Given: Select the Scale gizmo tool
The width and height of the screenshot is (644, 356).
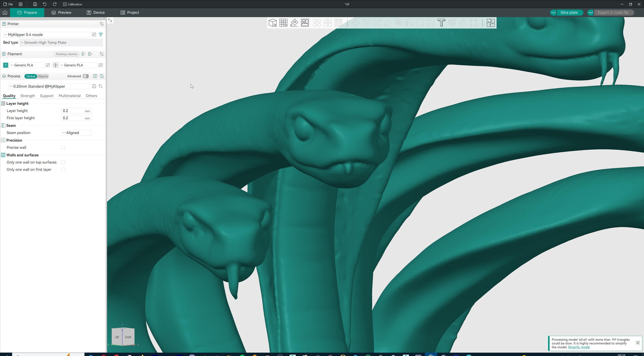Looking at the screenshot, I should (x=377, y=23).
